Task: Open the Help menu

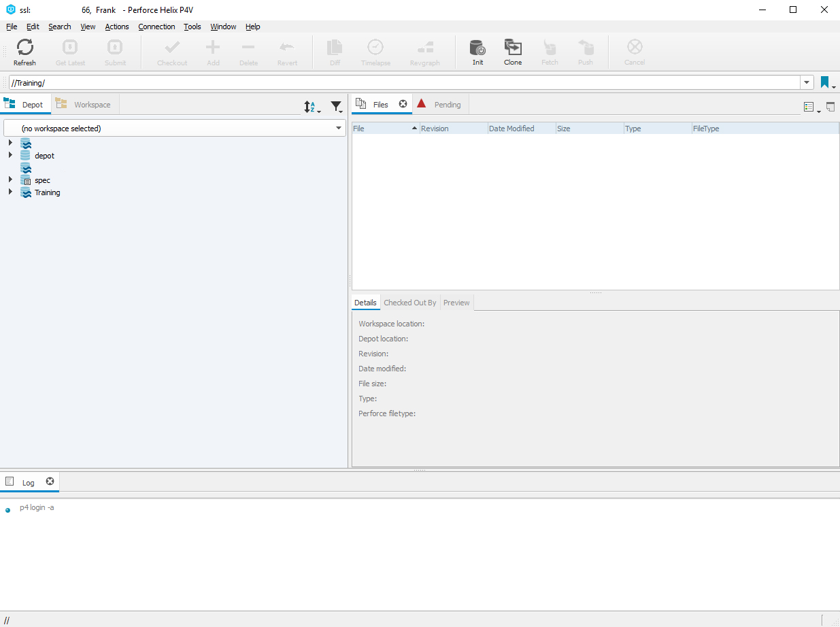Action: [x=253, y=27]
